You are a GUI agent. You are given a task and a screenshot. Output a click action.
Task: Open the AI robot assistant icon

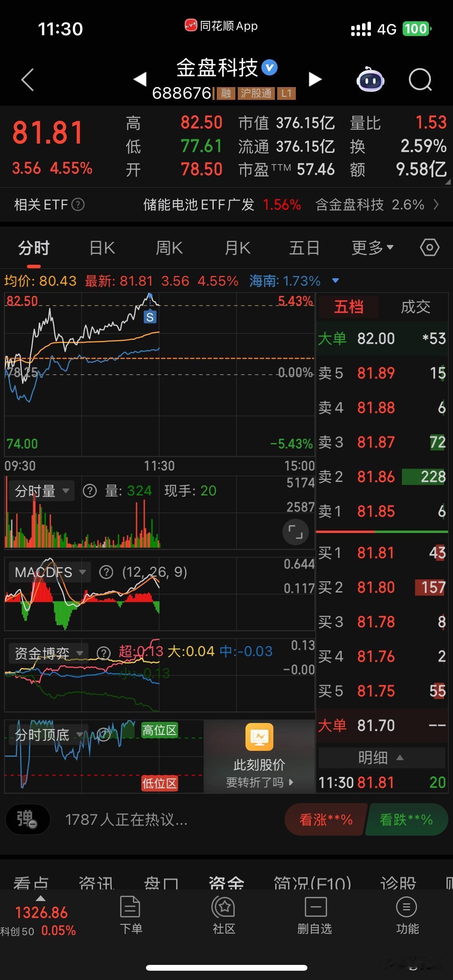point(370,80)
